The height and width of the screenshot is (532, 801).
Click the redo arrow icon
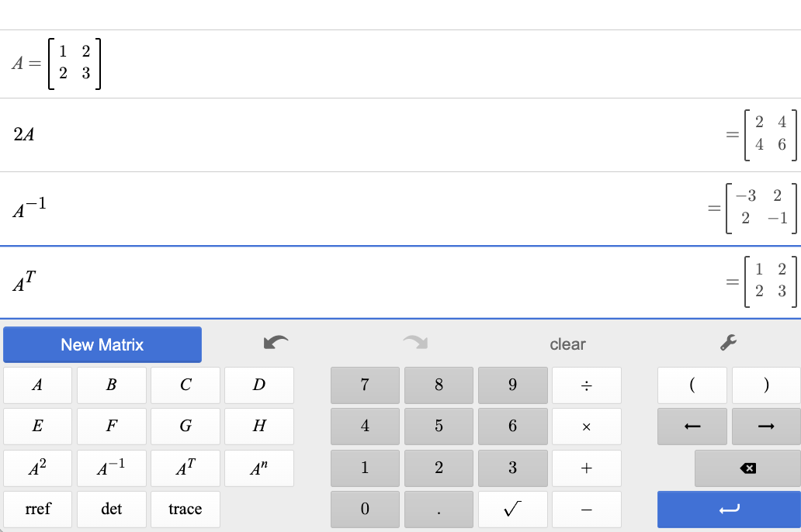tap(416, 342)
